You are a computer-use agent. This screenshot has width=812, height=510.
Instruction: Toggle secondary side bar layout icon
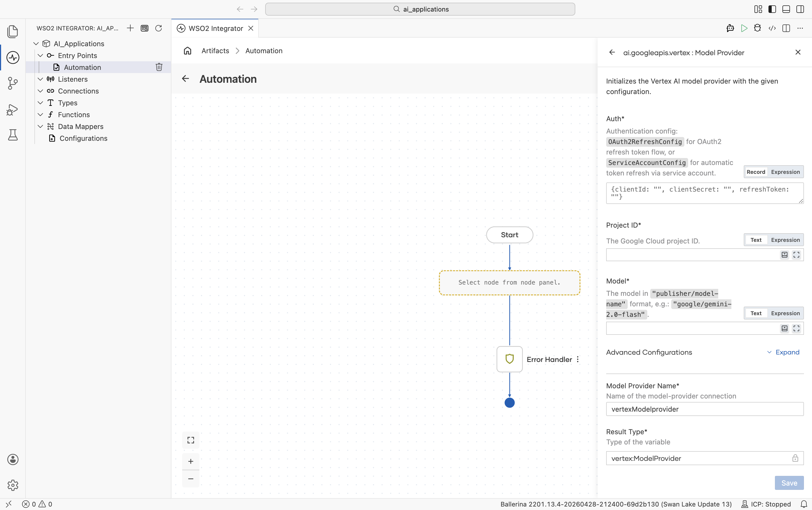pos(800,9)
